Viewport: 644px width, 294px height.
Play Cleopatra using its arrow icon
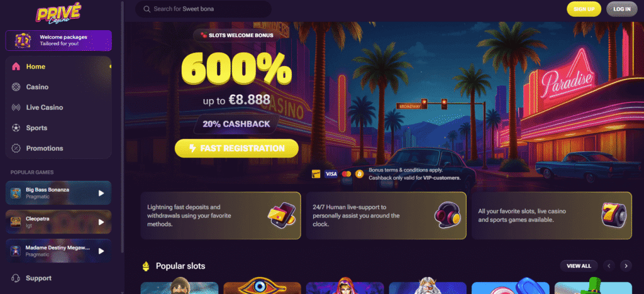click(x=101, y=222)
